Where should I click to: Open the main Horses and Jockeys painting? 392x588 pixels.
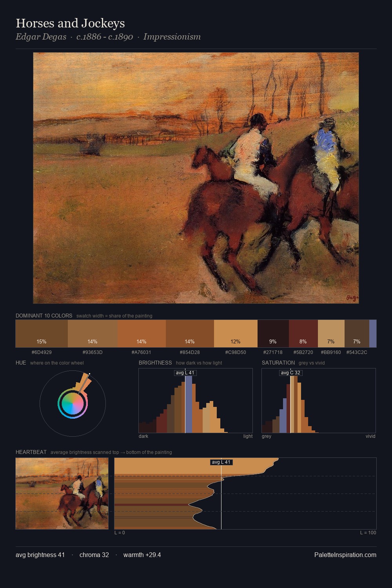(x=196, y=178)
